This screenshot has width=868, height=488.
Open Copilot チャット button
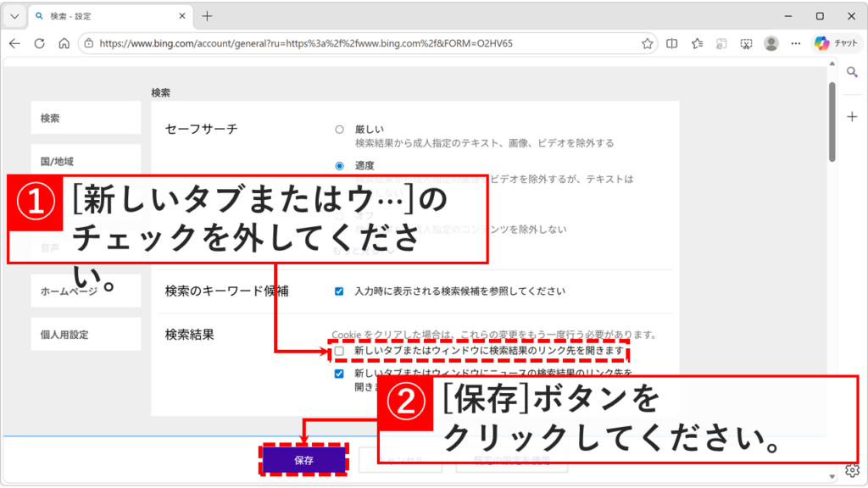tap(836, 43)
